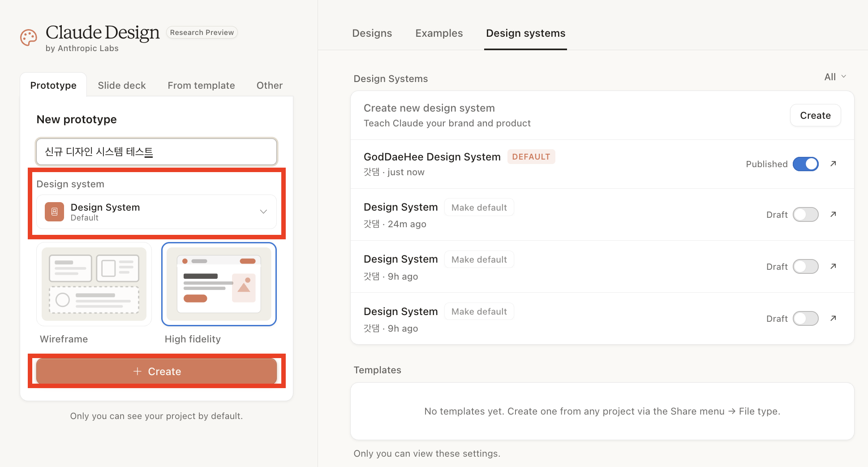Go to the Designs tab
The height and width of the screenshot is (467, 868).
pos(372,33)
